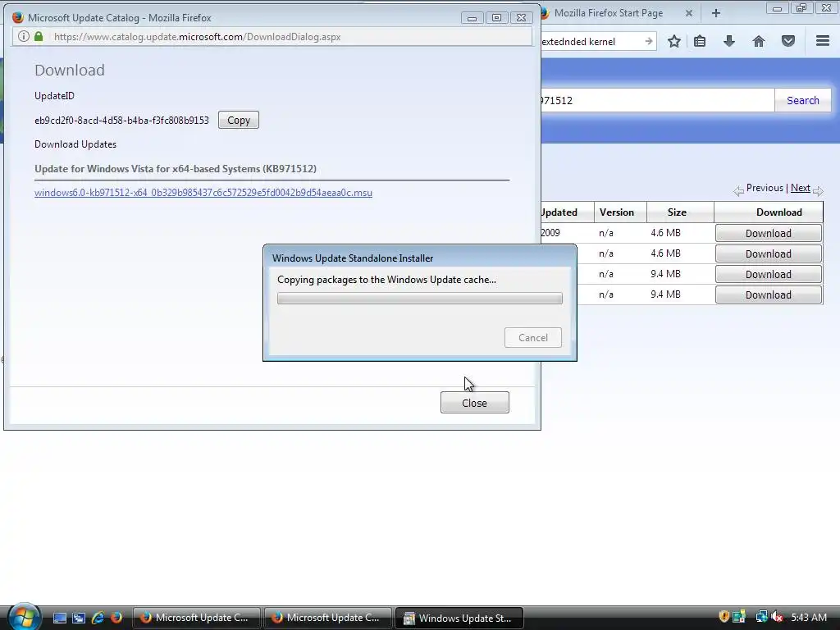Open a new tab with plus icon

(715, 13)
